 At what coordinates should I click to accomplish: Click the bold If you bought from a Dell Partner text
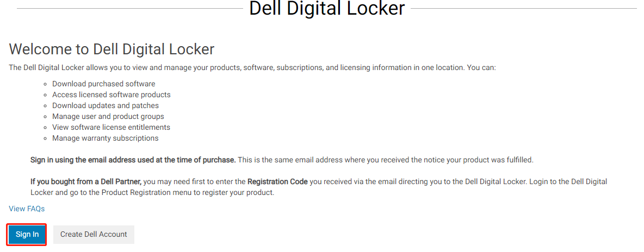tap(86, 181)
